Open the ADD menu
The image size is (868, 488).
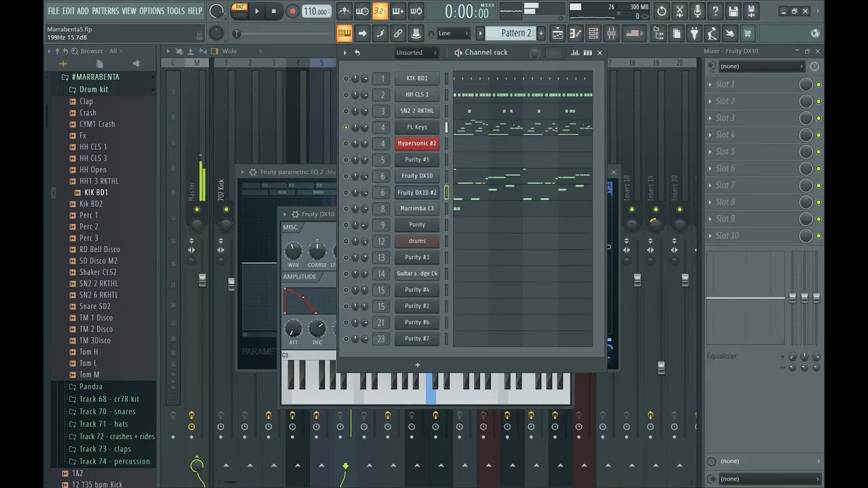pyautogui.click(x=83, y=11)
